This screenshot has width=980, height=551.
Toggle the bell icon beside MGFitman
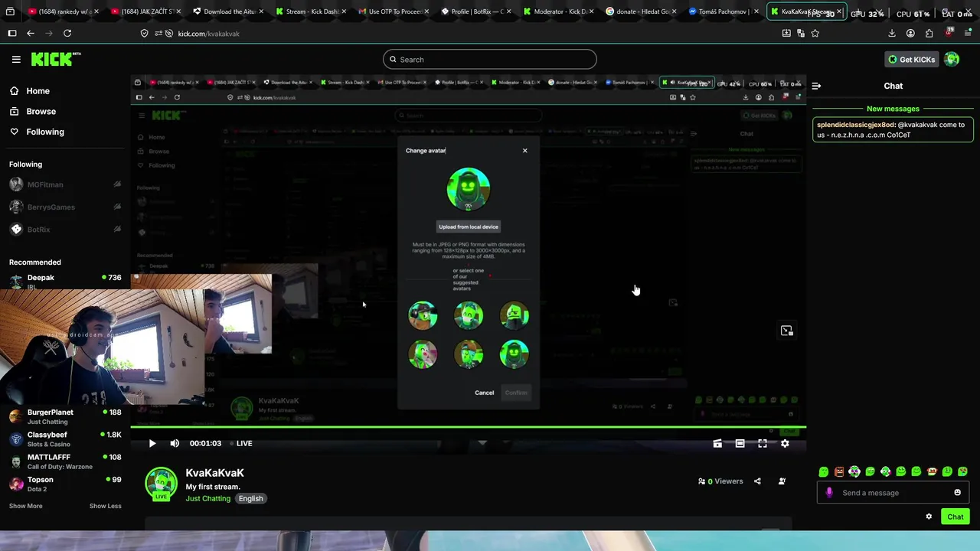[x=117, y=184]
